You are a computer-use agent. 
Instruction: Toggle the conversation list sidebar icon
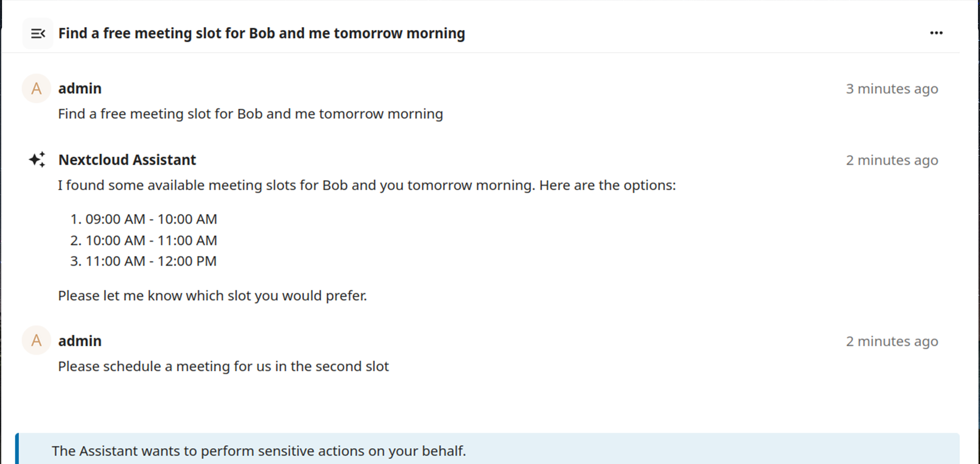coord(38,34)
